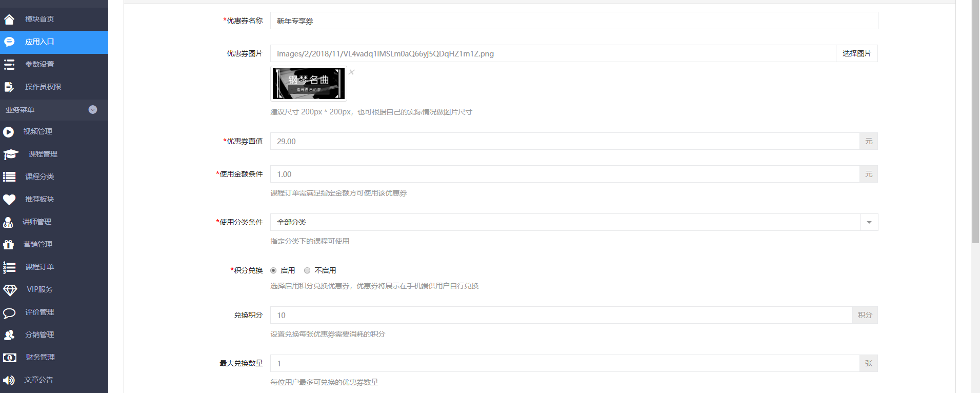The image size is (980, 393).
Task: Click the heart icon beside 推荐板块
Action: pyautogui.click(x=9, y=200)
